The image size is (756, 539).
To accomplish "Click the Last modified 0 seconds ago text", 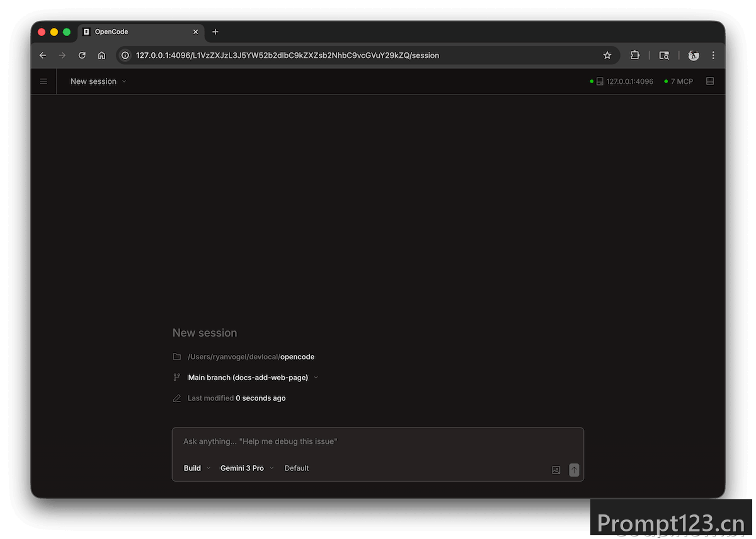I will coord(237,398).
